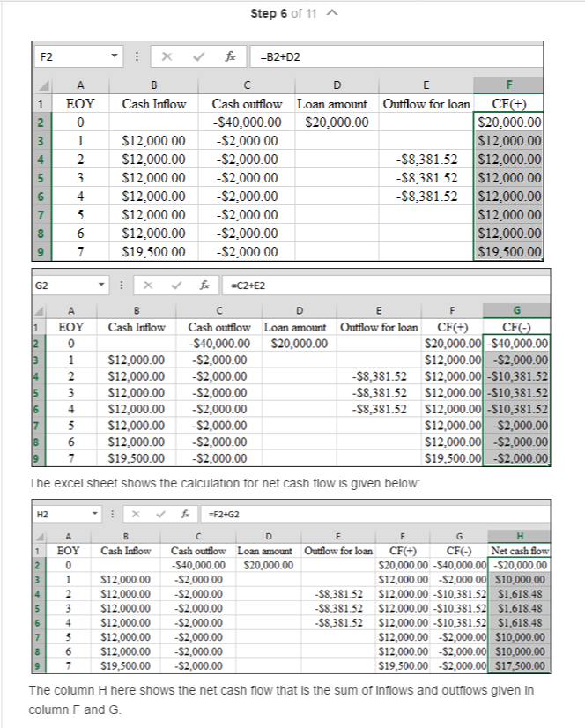Click the three-dot handle beside the G2 name box
The height and width of the screenshot is (728, 585).
click(x=122, y=285)
